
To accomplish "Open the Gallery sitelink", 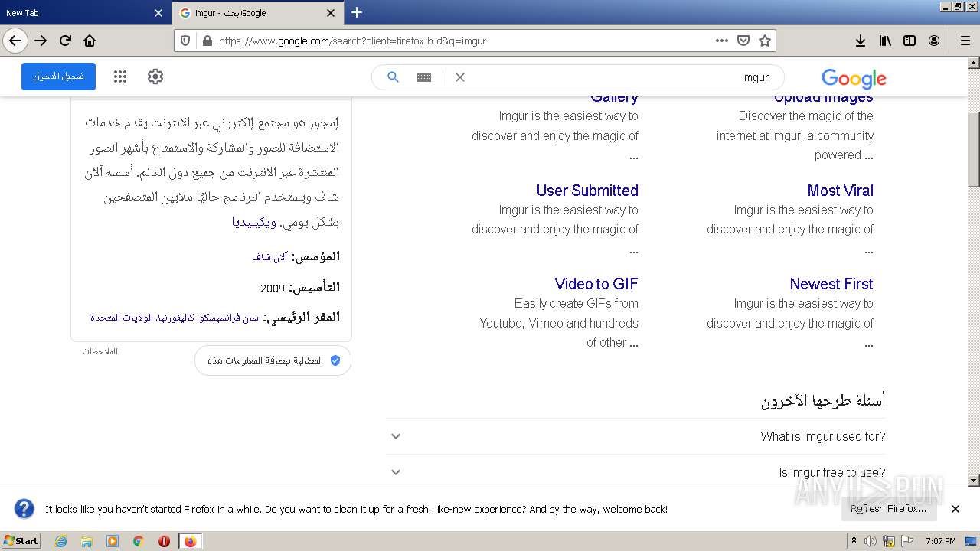I will pyautogui.click(x=614, y=98).
